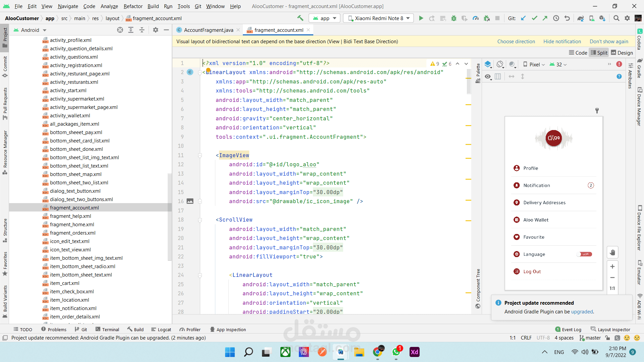Screen dimensions: 644x362
Task: Switch to the AccountFragment.java tab
Action: click(x=208, y=30)
